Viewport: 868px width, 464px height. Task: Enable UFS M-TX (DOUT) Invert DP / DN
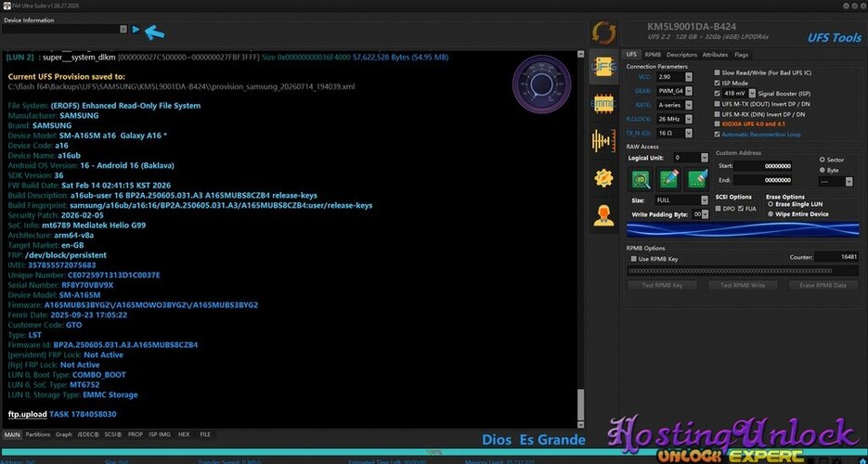(x=718, y=103)
